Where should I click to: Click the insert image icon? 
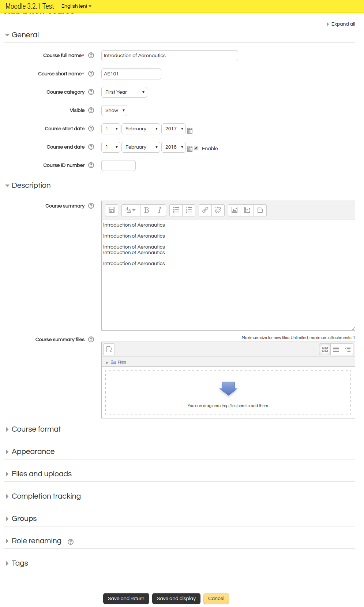[x=234, y=210]
